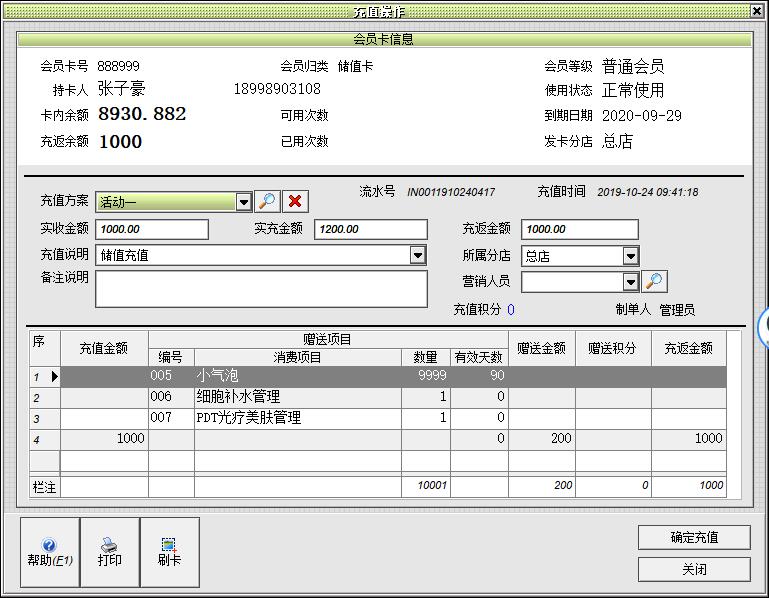769x598 pixels.
Task: Click the 充值金额 cell showing 1000
Action: pyautogui.click(x=104, y=439)
